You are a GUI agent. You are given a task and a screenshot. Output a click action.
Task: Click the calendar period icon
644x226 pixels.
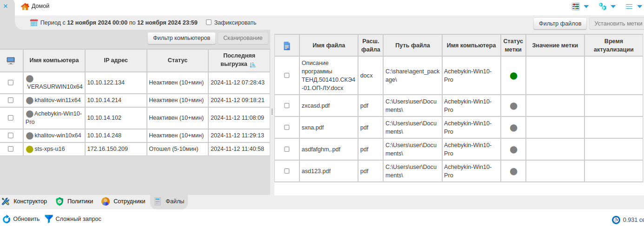click(x=34, y=22)
